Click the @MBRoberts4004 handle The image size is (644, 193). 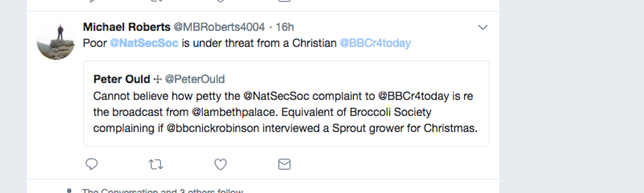[219, 27]
